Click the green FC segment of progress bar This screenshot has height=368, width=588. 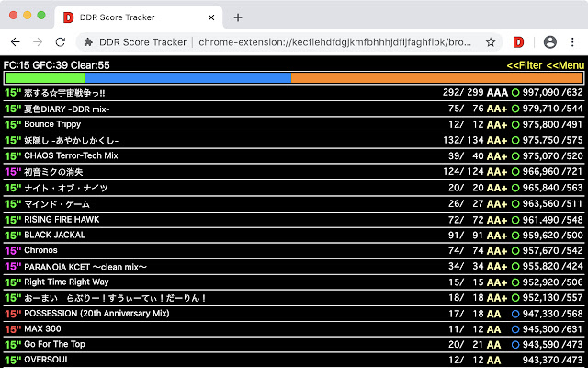[45, 77]
